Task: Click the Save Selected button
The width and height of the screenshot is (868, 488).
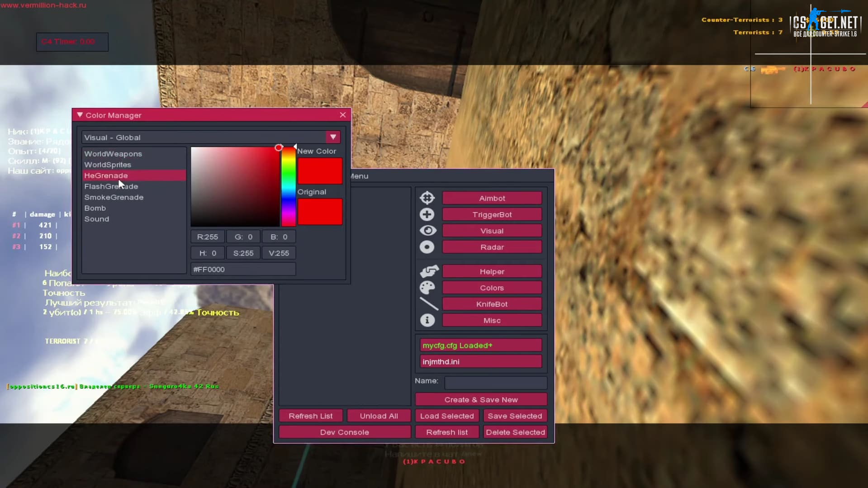Action: point(515,416)
